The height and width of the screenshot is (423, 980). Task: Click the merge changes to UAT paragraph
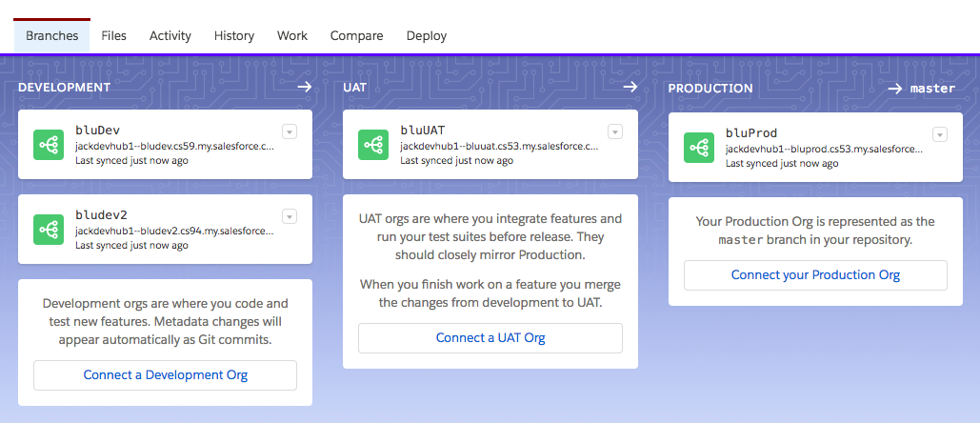point(490,293)
